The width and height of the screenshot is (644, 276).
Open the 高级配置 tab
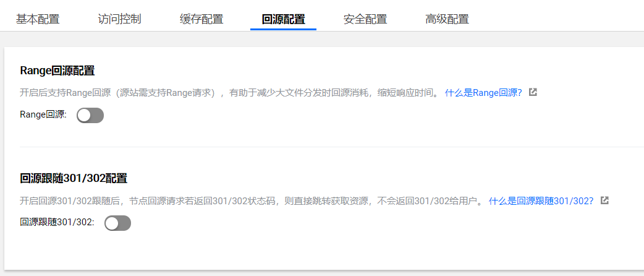(x=447, y=19)
